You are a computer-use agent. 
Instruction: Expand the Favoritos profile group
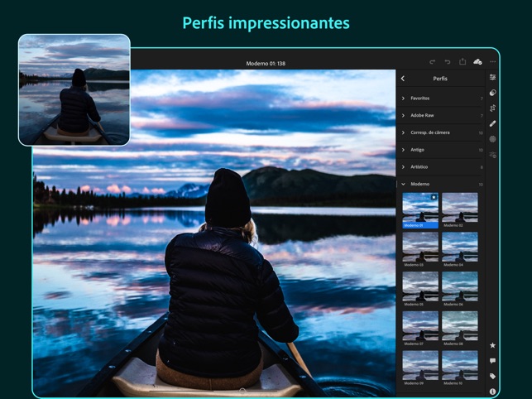pyautogui.click(x=440, y=98)
